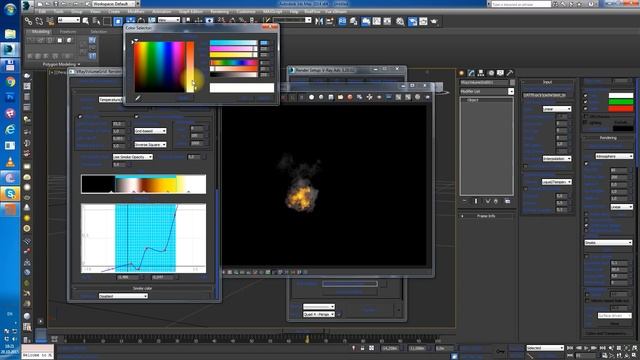Click the Go to Start playback button
Image resolution: width=640 pixels, height=360 pixels.
[x=570, y=348]
